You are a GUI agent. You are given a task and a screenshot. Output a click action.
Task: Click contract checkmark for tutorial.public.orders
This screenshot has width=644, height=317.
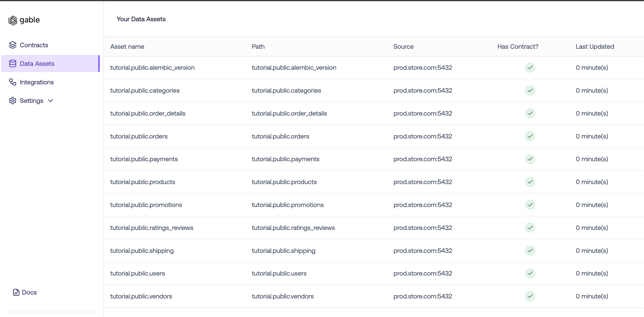click(530, 136)
